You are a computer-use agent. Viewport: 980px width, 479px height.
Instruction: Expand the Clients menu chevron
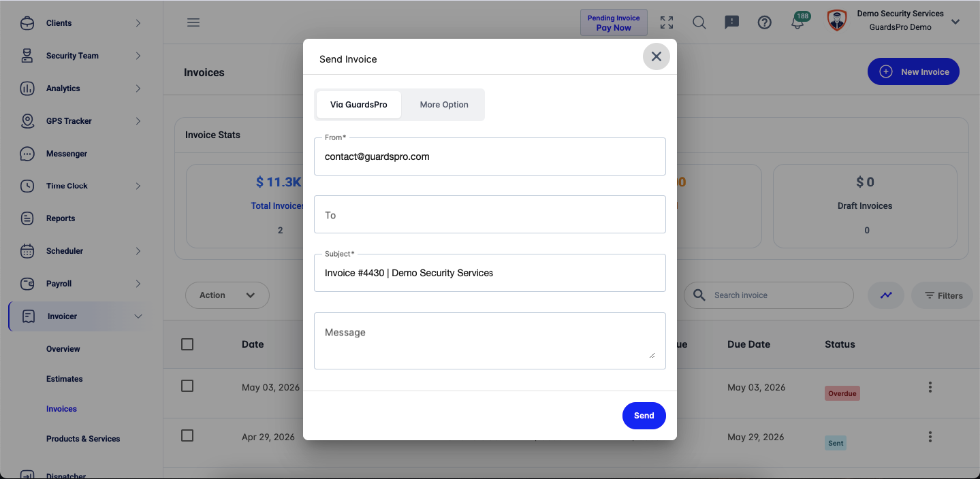pyautogui.click(x=138, y=23)
